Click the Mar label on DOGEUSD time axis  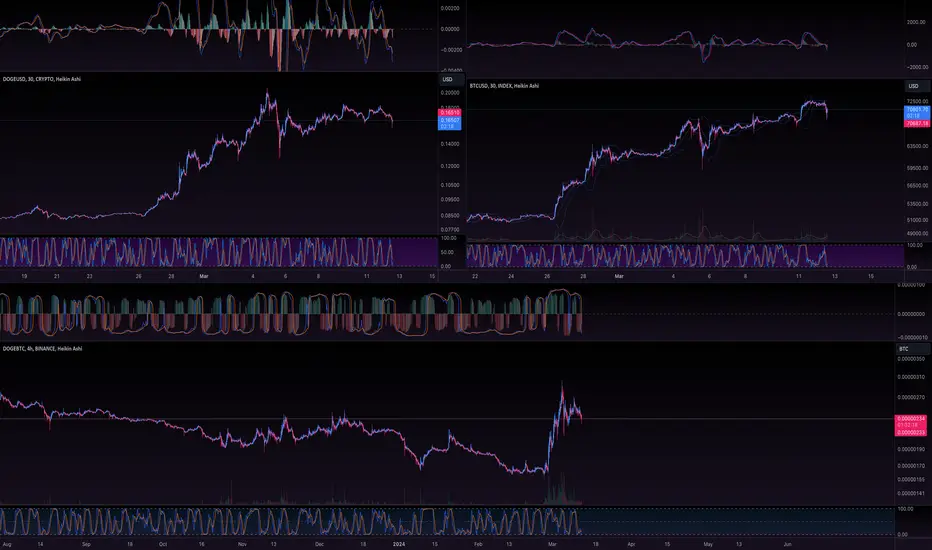tap(204, 276)
